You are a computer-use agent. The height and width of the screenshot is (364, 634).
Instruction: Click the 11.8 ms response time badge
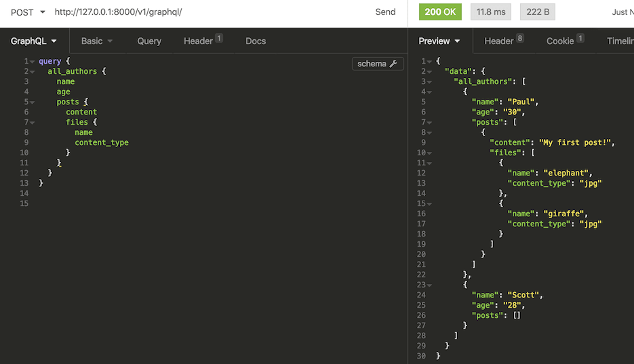[491, 12]
